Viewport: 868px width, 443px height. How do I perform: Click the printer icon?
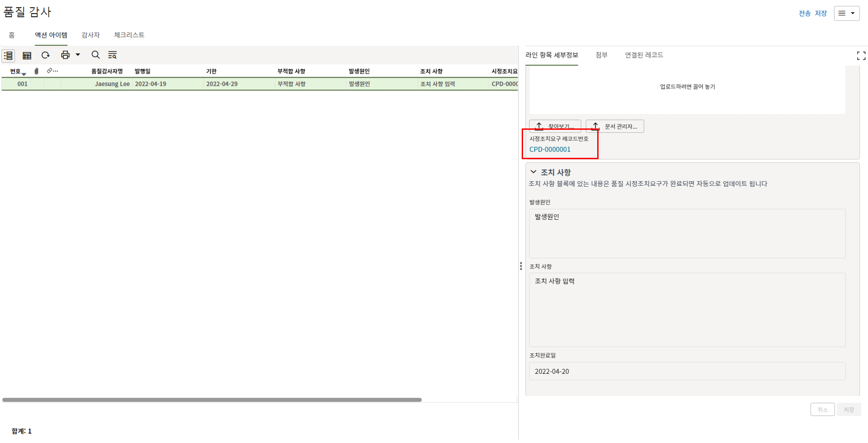point(65,55)
